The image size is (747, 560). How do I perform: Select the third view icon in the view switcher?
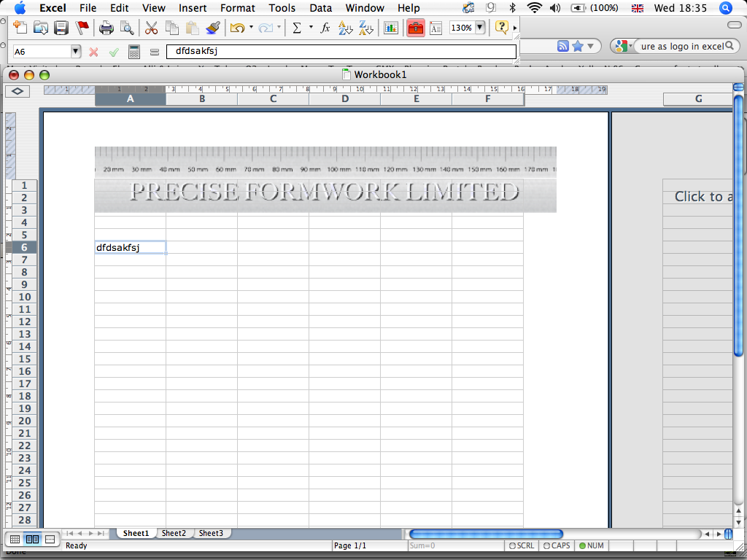pos(50,539)
